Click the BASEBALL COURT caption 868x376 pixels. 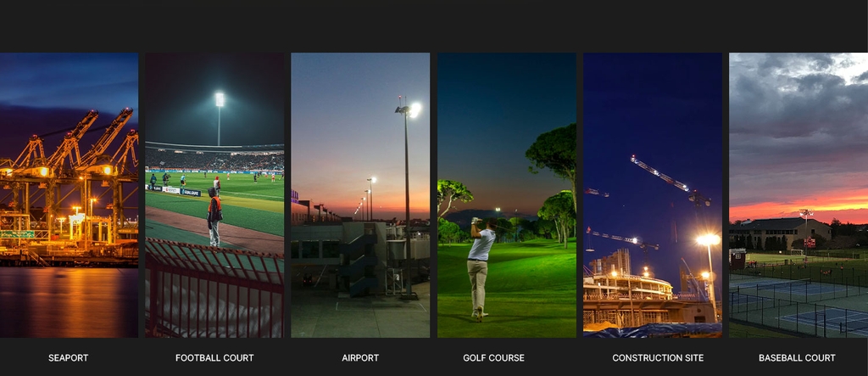pos(797,358)
